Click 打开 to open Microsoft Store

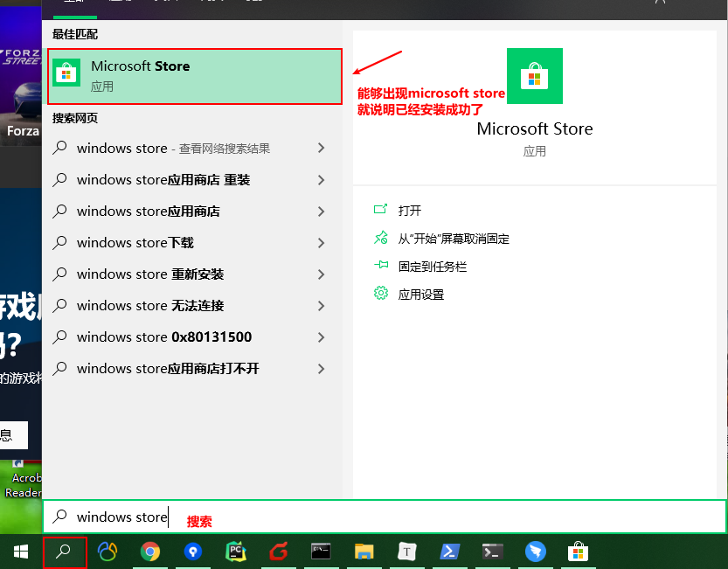click(x=410, y=211)
